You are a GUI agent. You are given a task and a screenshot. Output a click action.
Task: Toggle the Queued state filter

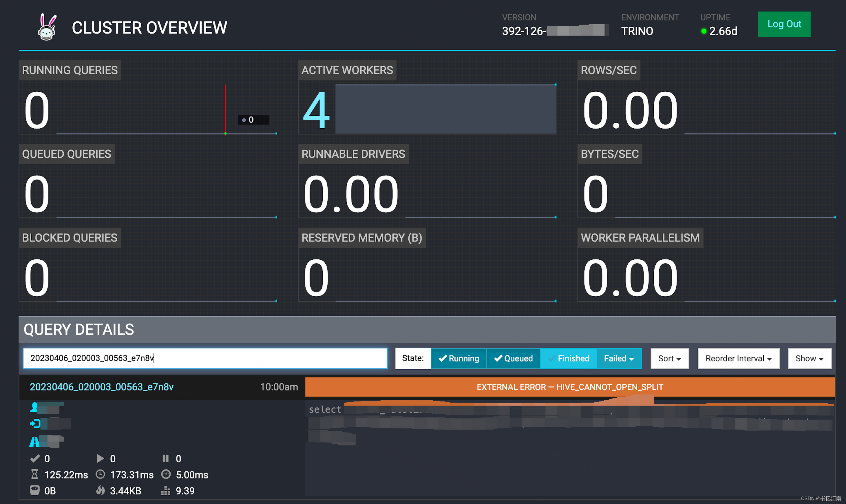513,358
